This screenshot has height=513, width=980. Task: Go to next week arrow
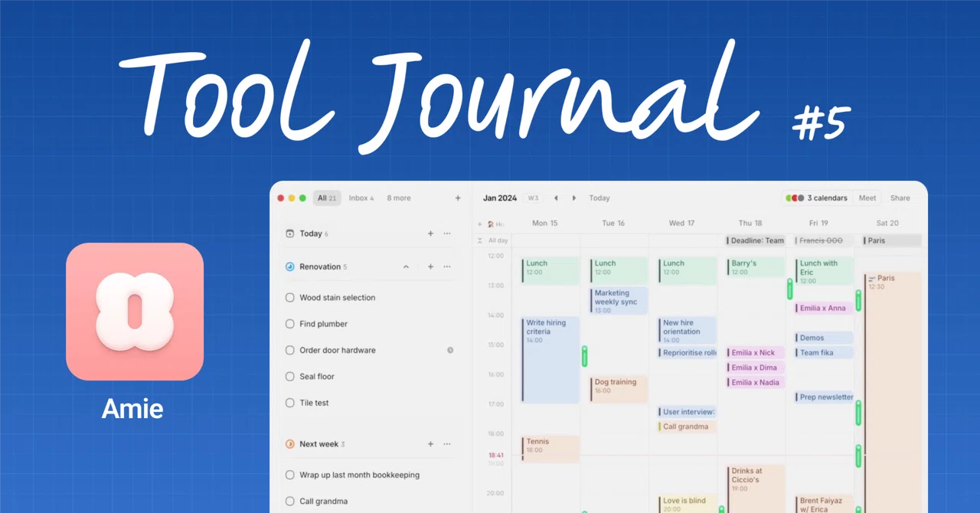pos(574,198)
